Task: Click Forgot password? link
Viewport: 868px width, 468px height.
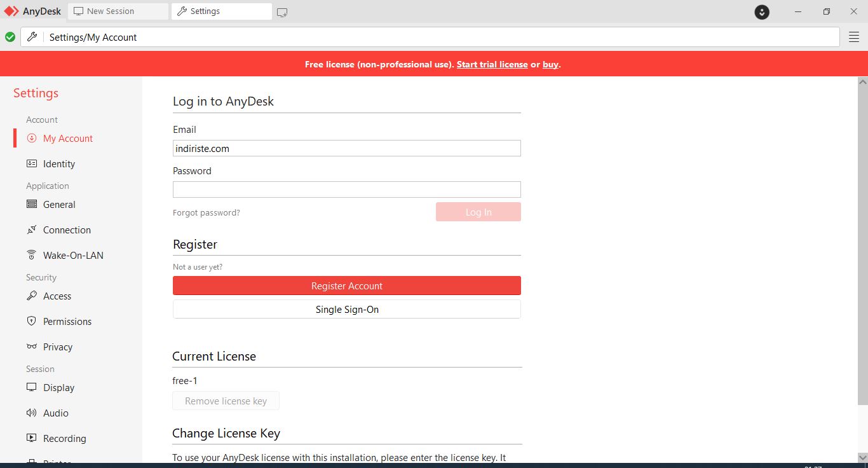Action: click(x=207, y=212)
